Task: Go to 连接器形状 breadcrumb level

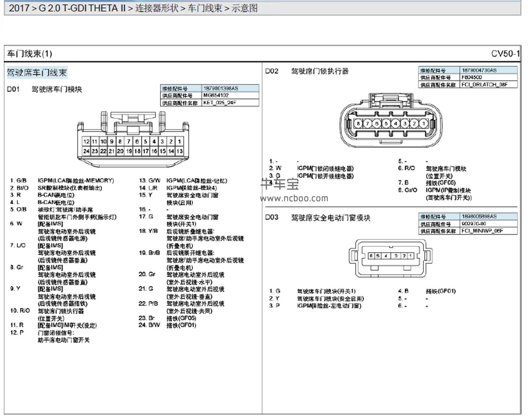Action: click(156, 8)
